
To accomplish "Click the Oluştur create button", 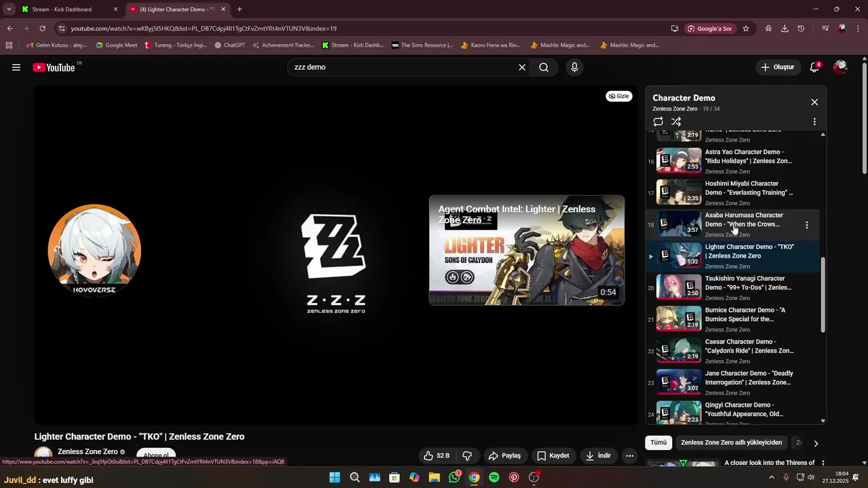I will [777, 67].
